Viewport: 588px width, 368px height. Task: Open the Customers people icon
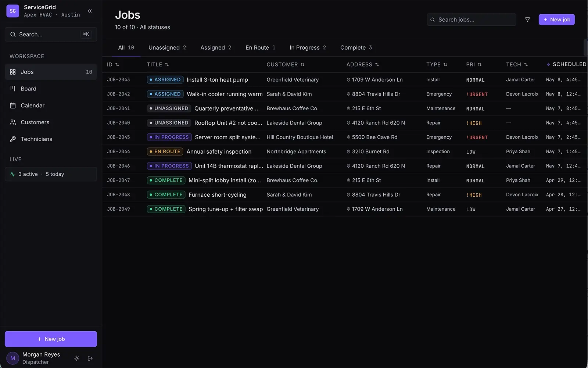[13, 122]
